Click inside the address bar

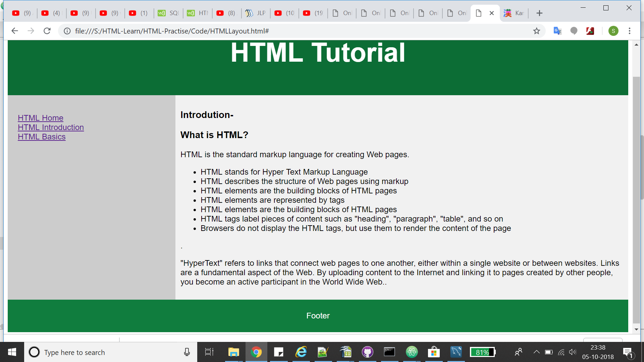point(235,31)
